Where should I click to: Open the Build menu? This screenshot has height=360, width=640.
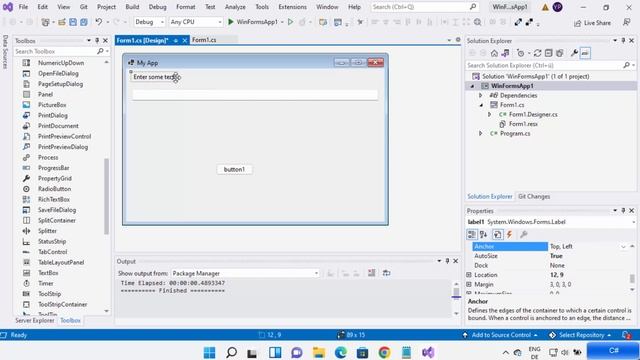tap(132, 7)
